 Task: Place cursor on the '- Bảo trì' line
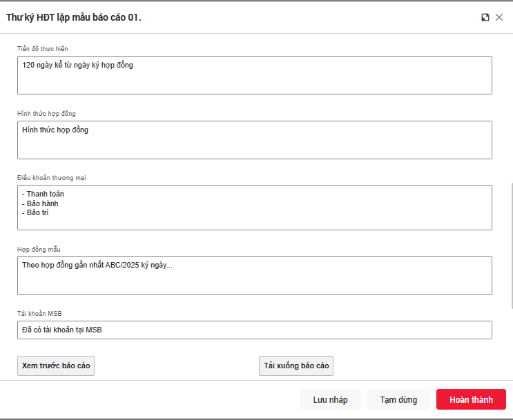click(38, 213)
